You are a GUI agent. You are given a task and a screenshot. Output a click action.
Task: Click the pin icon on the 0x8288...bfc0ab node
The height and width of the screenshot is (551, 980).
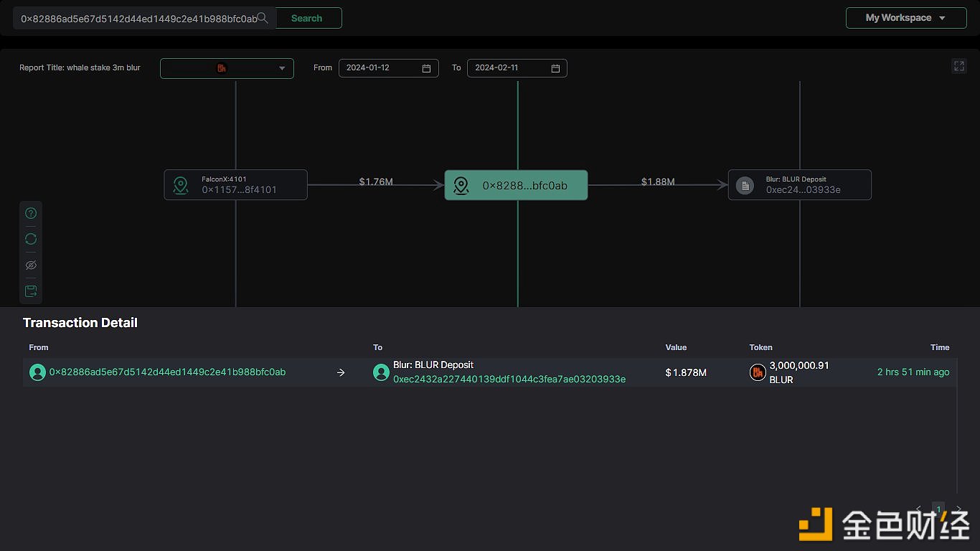click(x=461, y=186)
